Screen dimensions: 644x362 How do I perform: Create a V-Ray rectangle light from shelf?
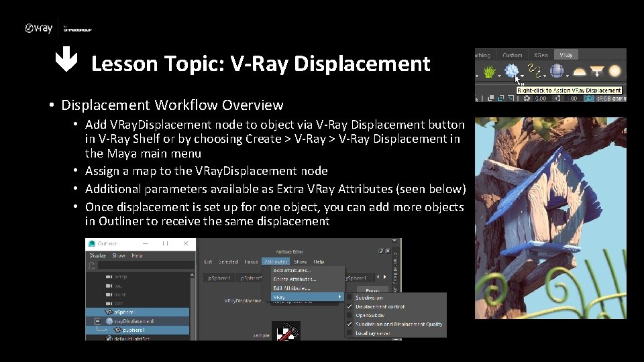[597, 72]
